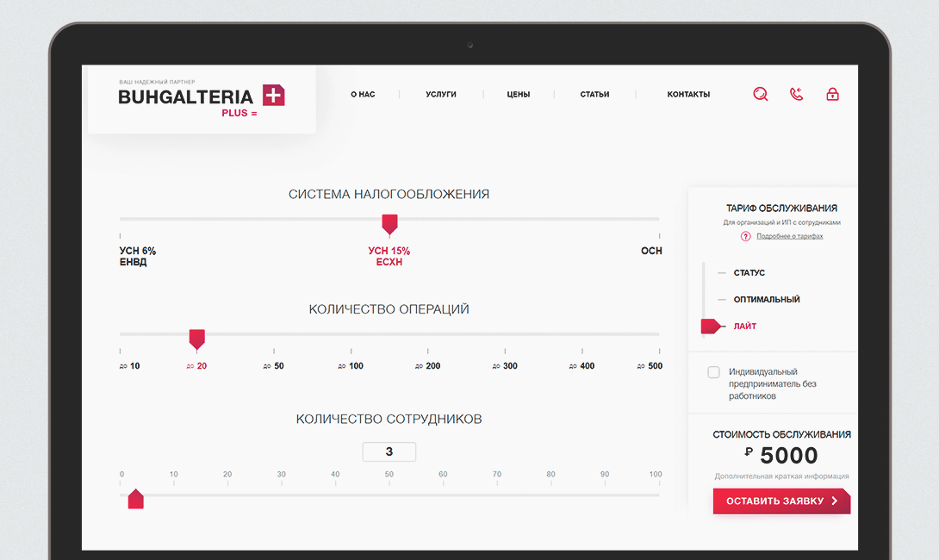Open login via the padlock icon
939x560 pixels.
[x=832, y=95]
